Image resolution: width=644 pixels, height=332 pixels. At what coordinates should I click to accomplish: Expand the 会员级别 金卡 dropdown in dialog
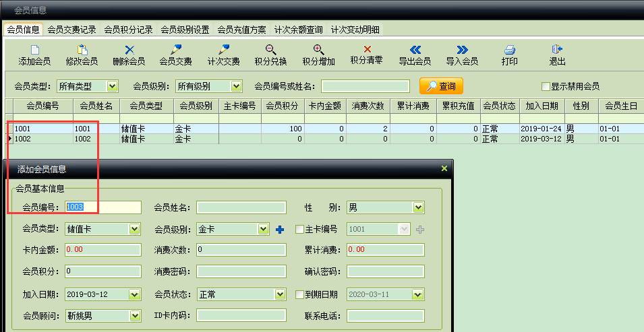263,229
